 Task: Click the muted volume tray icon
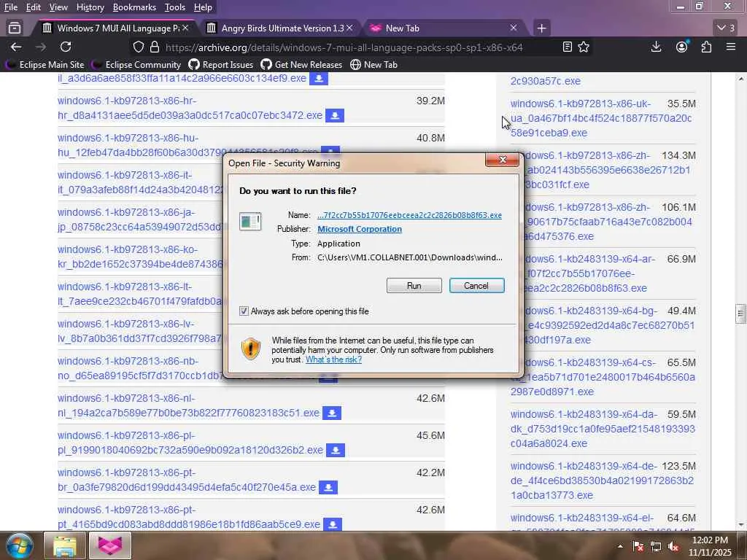pyautogui.click(x=673, y=546)
